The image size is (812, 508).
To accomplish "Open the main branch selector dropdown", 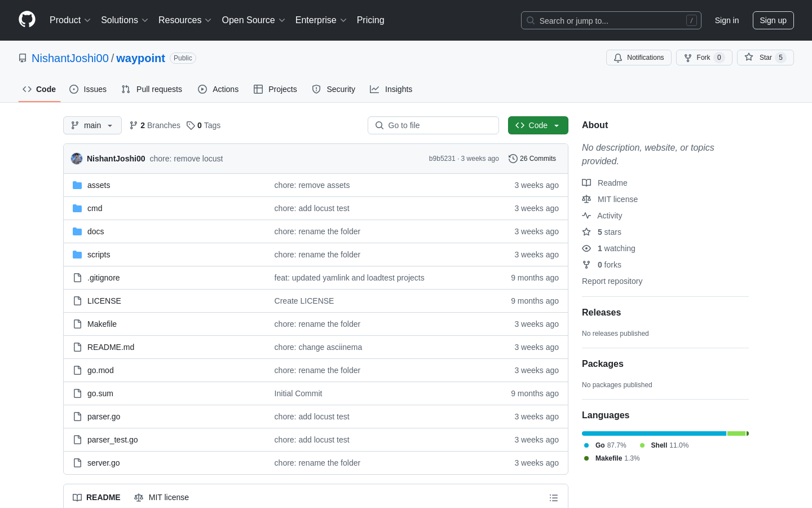I will pyautogui.click(x=92, y=125).
